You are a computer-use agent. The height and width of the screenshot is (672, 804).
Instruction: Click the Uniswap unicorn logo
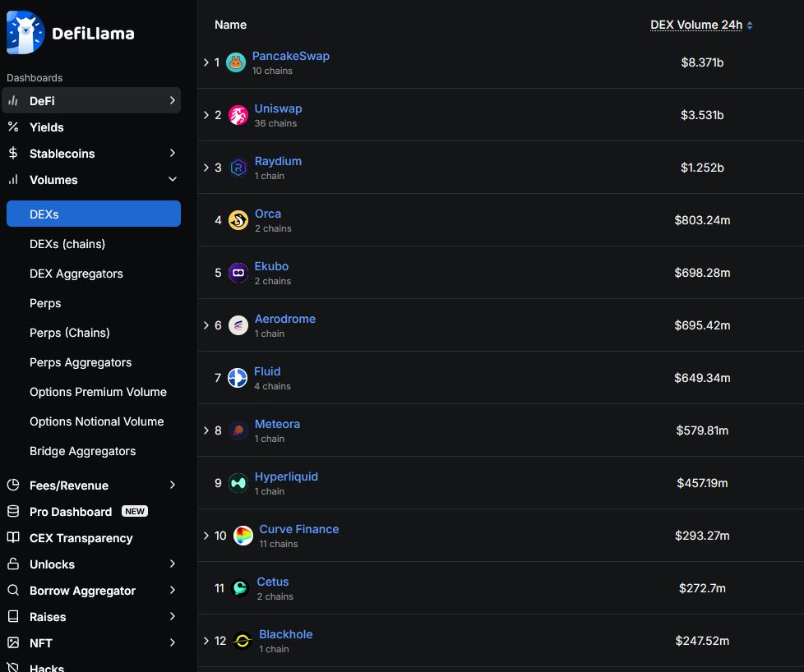[x=236, y=114]
